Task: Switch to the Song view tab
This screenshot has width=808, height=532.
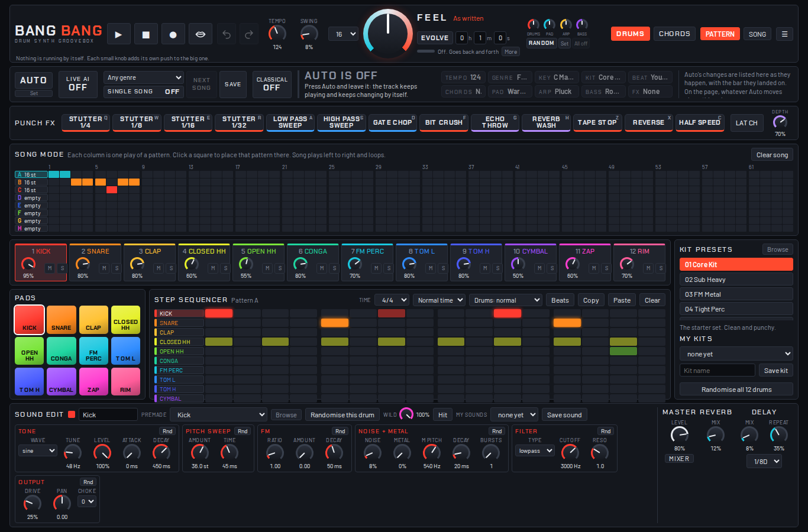Action: tap(757, 34)
